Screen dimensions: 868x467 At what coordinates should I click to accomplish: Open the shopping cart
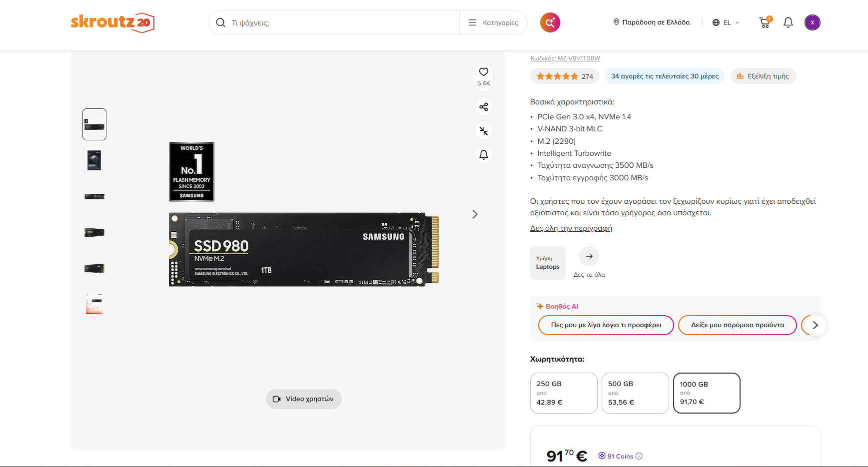pyautogui.click(x=765, y=22)
